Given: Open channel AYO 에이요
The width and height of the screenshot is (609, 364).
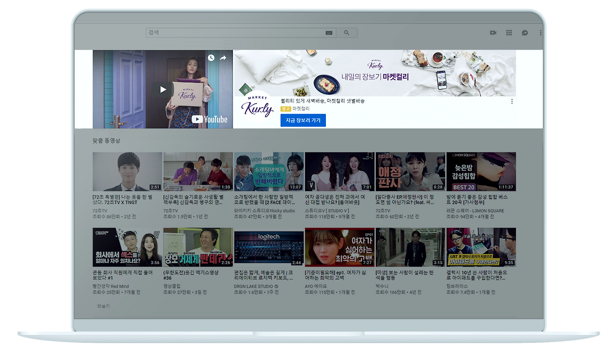Looking at the screenshot, I should pos(316,287).
